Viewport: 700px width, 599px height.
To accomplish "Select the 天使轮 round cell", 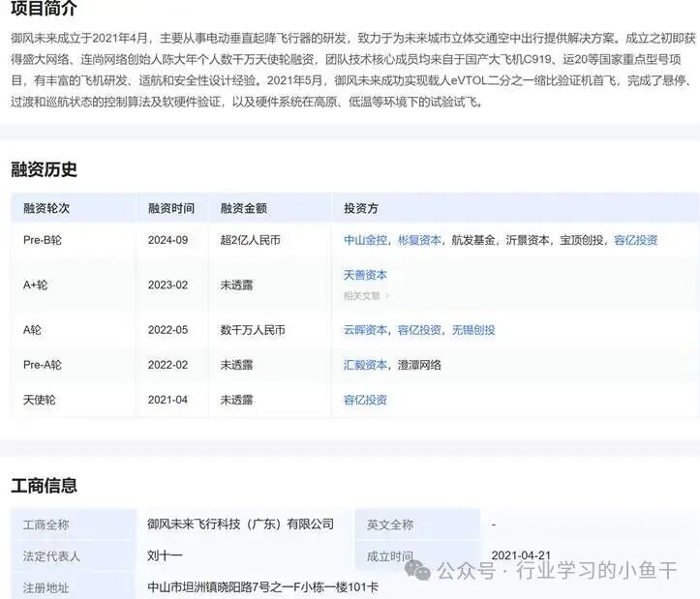I will coord(40,400).
